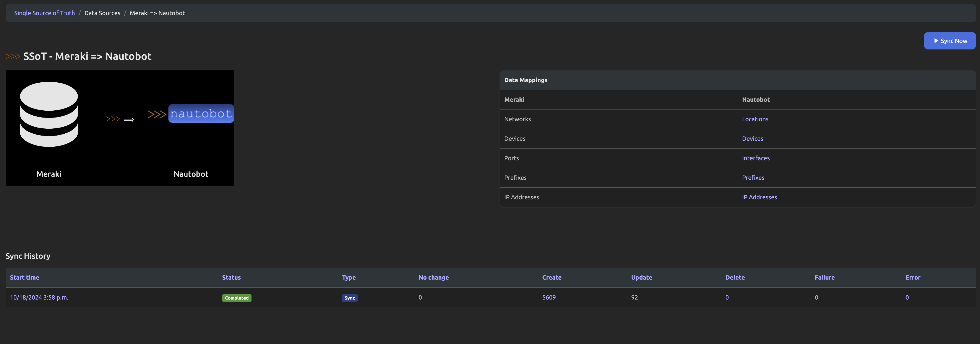Click the blue Sync type badge
The height and width of the screenshot is (344, 980).
(x=349, y=298)
